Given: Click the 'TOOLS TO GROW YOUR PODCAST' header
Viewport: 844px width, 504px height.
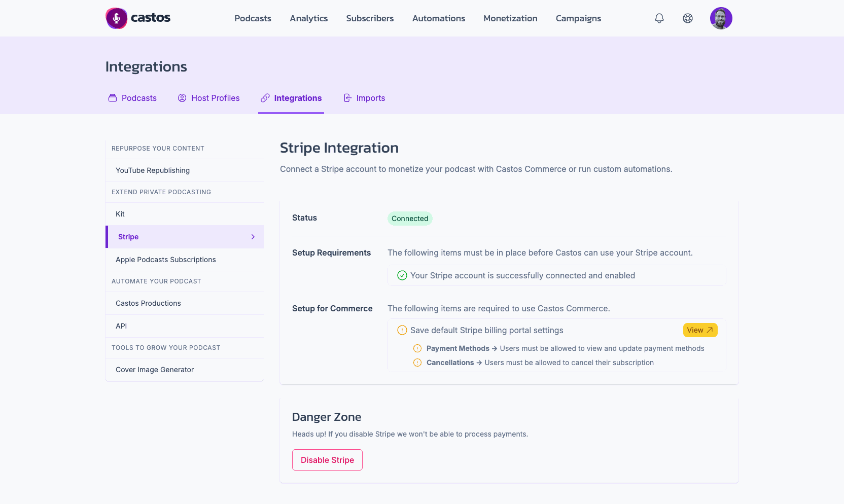Looking at the screenshot, I should [x=166, y=348].
